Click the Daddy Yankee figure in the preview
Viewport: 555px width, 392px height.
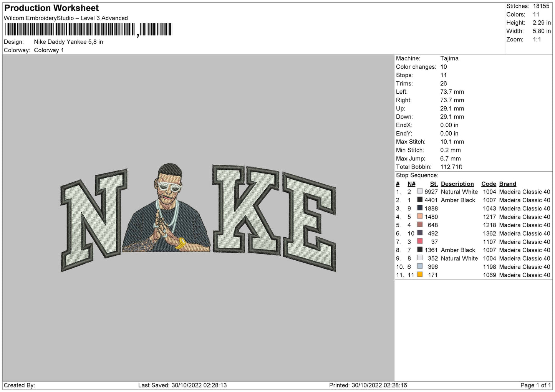coord(166,208)
